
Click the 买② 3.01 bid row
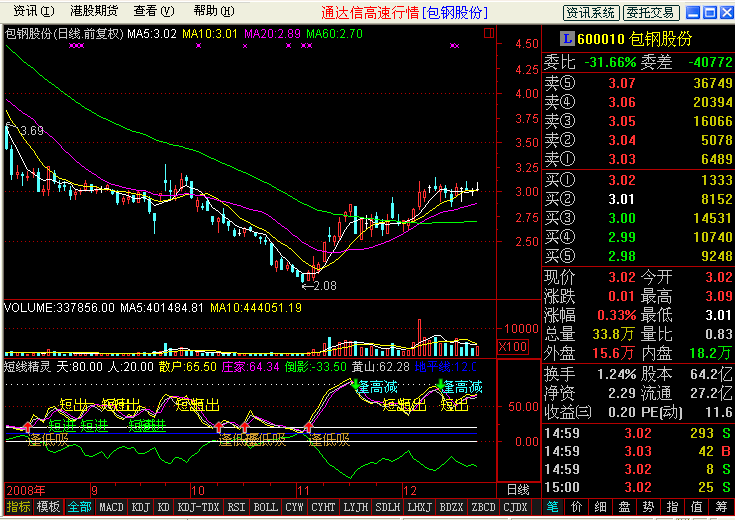(x=638, y=199)
